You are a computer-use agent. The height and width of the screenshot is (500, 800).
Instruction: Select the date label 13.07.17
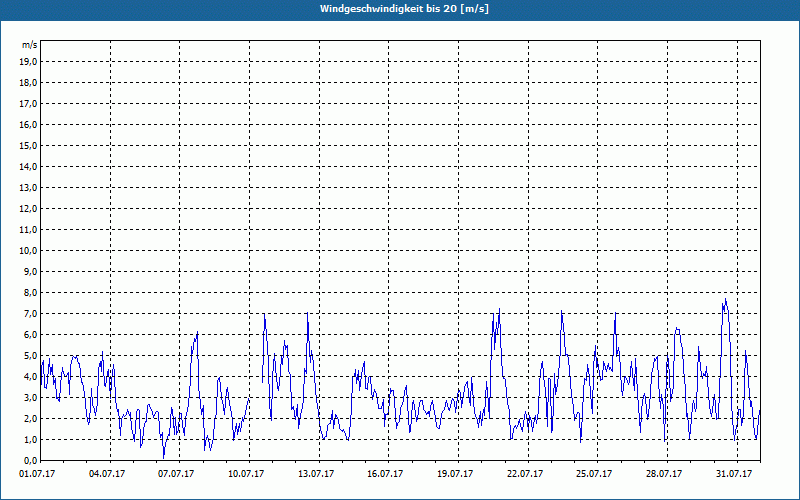(316, 474)
